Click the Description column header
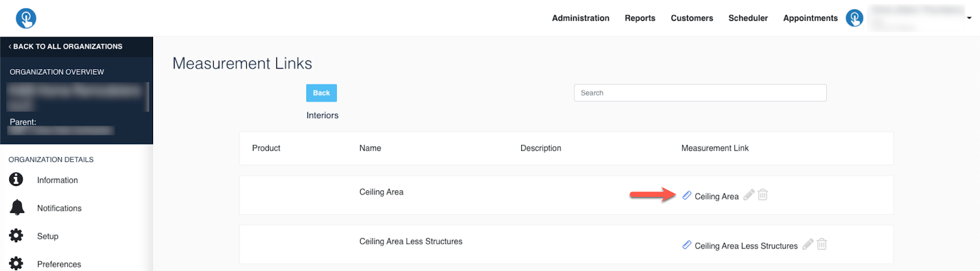This screenshot has height=271, width=980. [x=541, y=148]
